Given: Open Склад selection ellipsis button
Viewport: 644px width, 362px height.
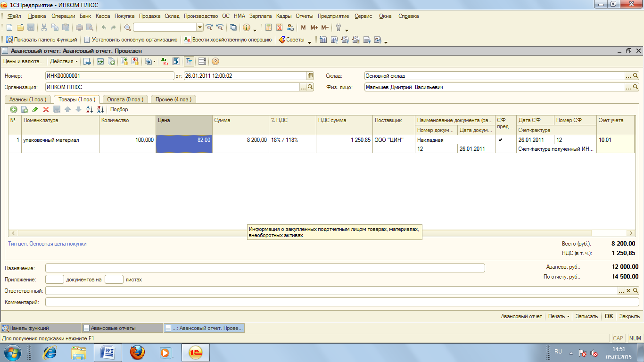Looking at the screenshot, I should (628, 75).
